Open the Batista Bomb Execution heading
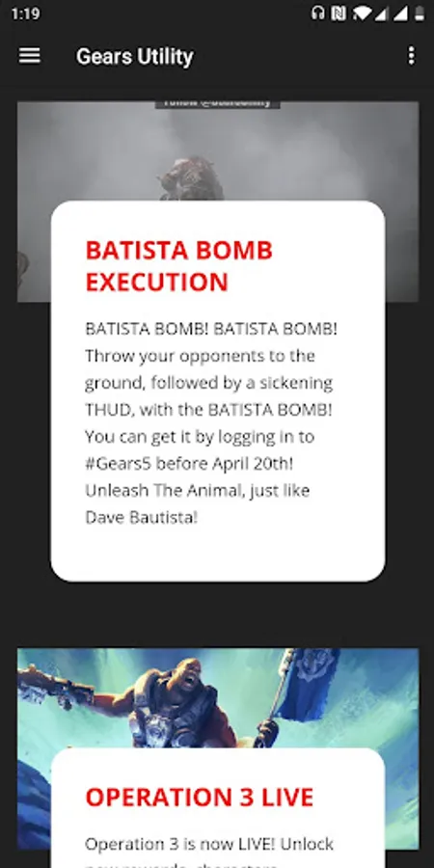 [x=178, y=266]
